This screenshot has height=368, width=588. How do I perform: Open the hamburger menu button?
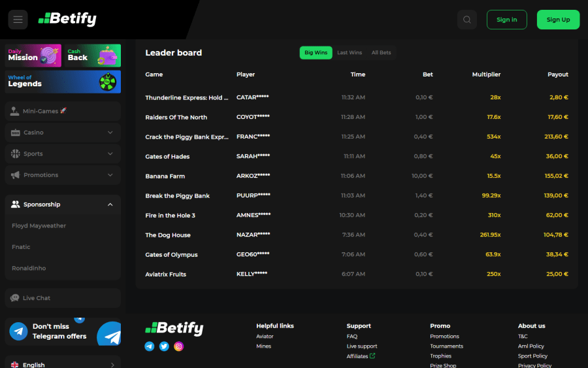[18, 20]
